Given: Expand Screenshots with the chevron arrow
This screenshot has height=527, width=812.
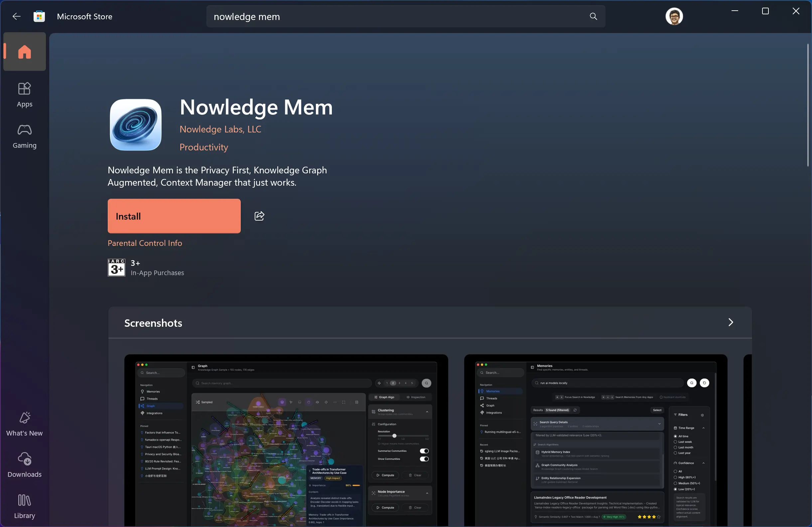Looking at the screenshot, I should 730,322.
